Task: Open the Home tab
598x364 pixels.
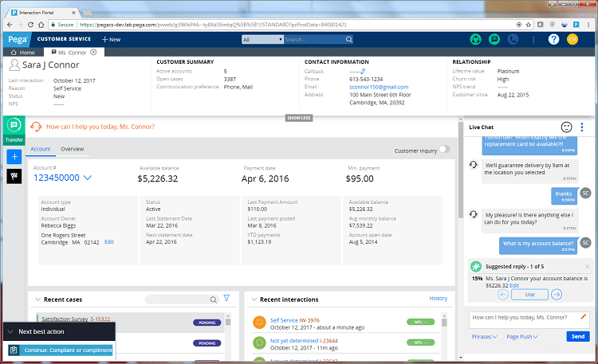Action: (x=22, y=52)
